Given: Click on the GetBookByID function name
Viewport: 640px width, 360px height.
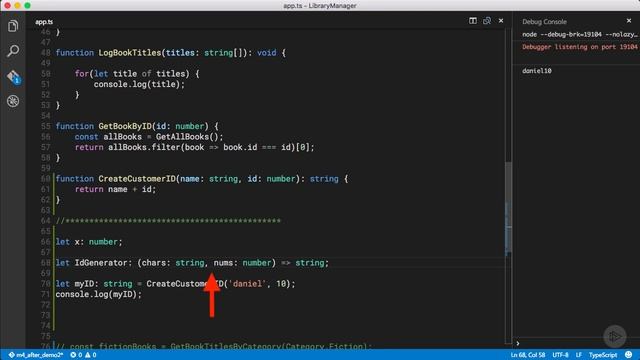Looking at the screenshot, I should point(125,126).
